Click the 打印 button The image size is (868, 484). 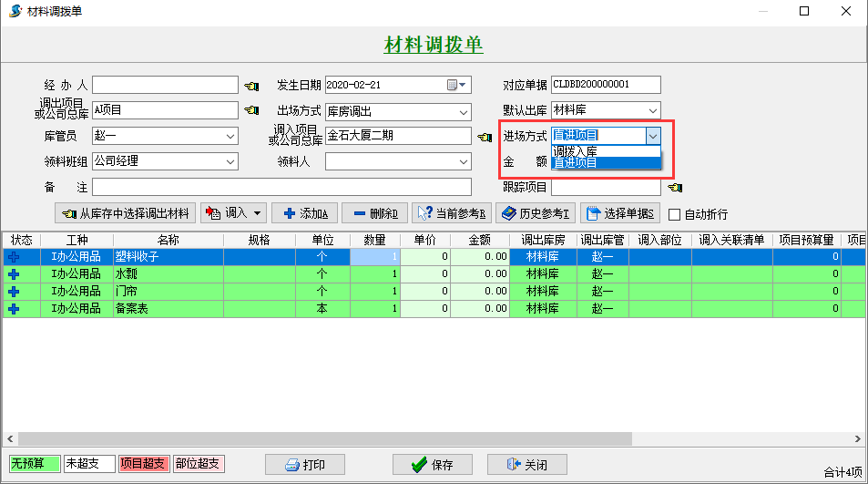[304, 465]
